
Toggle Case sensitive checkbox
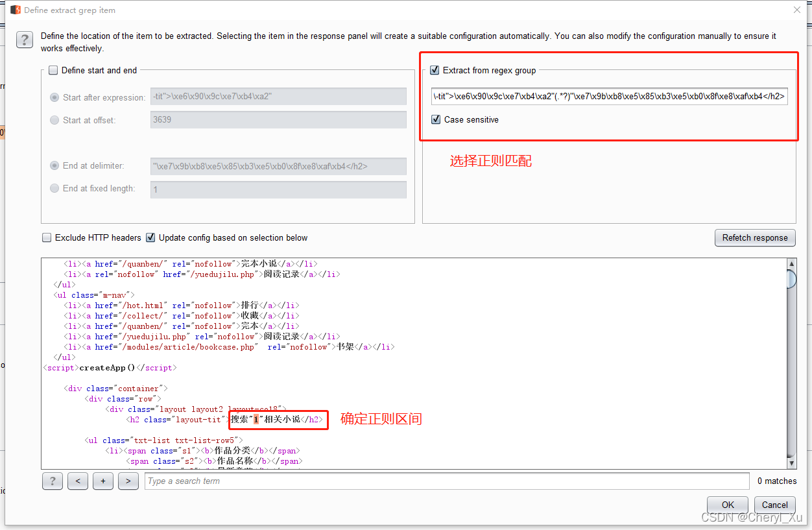pyautogui.click(x=436, y=119)
